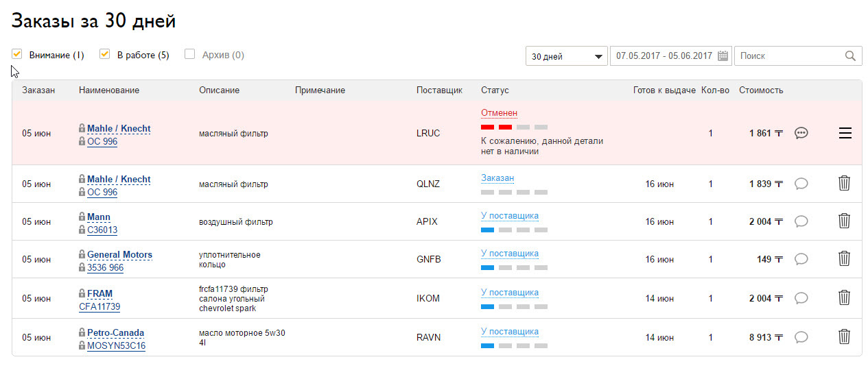Open the calendar icon in the date range
Screen dimensions: 868x366
point(723,56)
